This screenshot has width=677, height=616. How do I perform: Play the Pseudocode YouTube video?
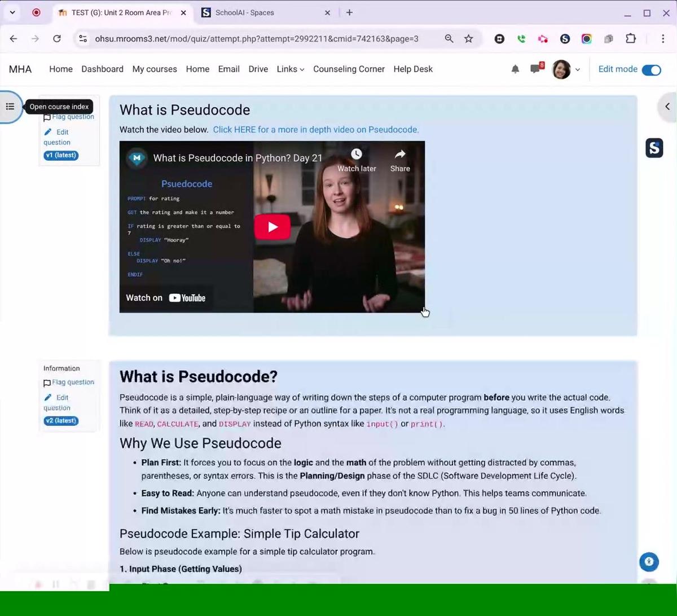point(272,227)
